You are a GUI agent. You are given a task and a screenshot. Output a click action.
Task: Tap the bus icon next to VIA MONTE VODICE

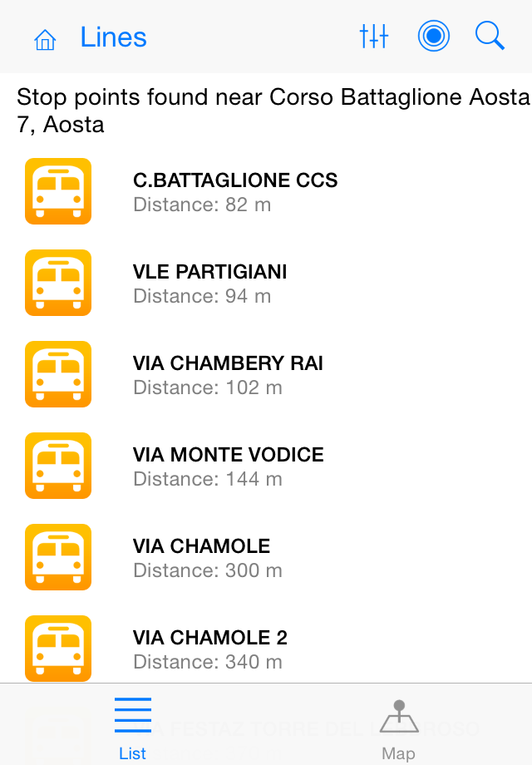coord(57,466)
